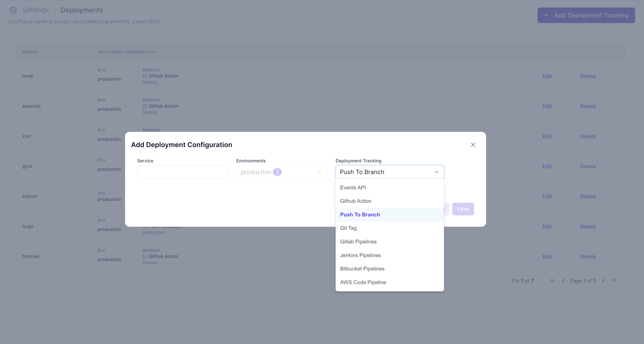Click the DEPLOYMENT CONFIGURATION column header
The width and height of the screenshot is (644, 344).
pos(126,52)
